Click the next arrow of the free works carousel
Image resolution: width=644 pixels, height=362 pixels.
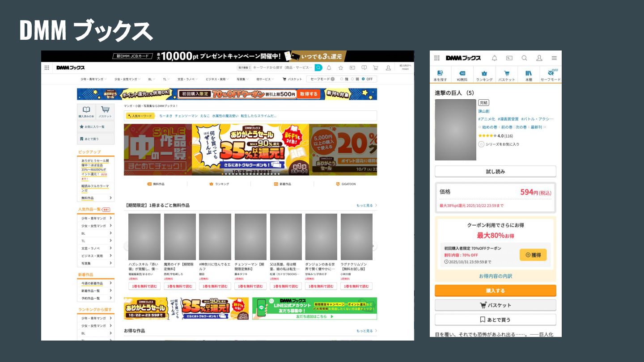(x=373, y=246)
